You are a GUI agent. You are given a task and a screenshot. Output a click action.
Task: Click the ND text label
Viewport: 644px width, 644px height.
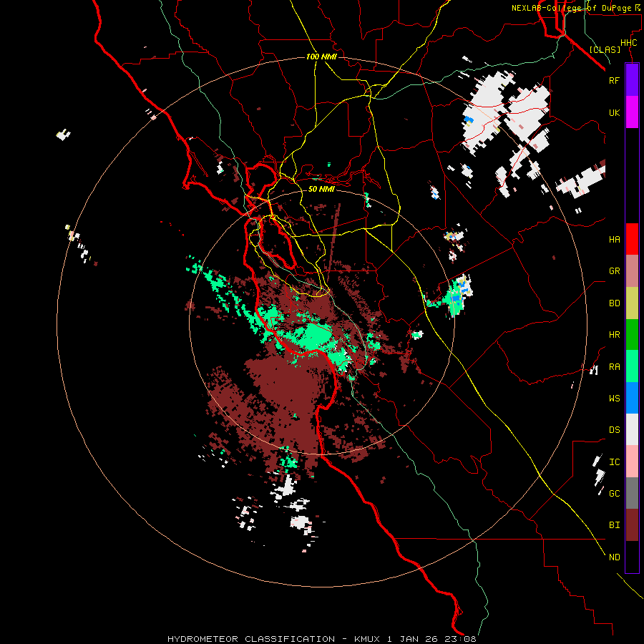[x=614, y=557]
